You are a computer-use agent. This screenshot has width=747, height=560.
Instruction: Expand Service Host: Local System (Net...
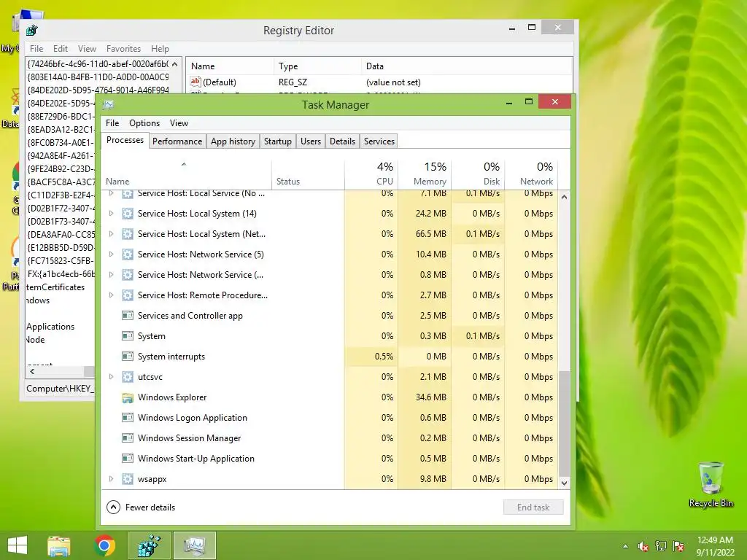pos(111,234)
